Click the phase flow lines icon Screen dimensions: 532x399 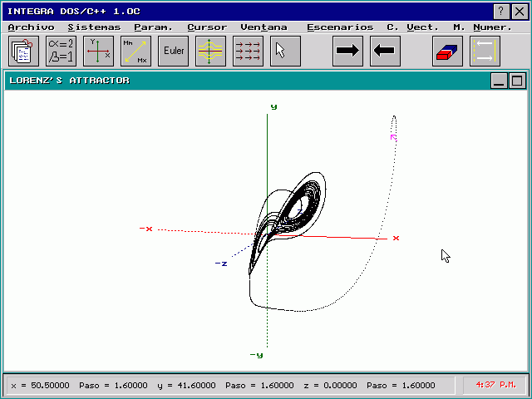211,51
